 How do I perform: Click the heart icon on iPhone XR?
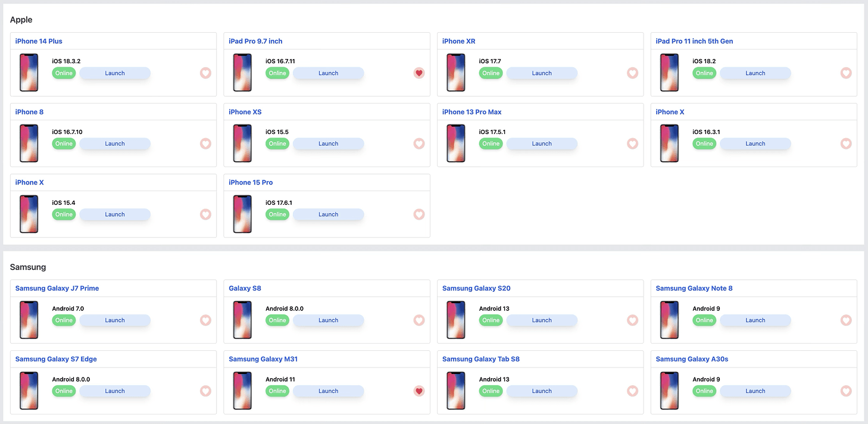click(x=632, y=73)
